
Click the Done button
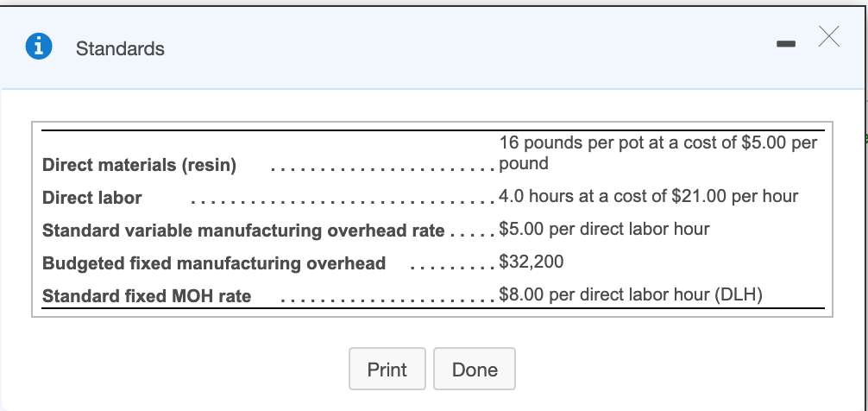click(x=475, y=369)
